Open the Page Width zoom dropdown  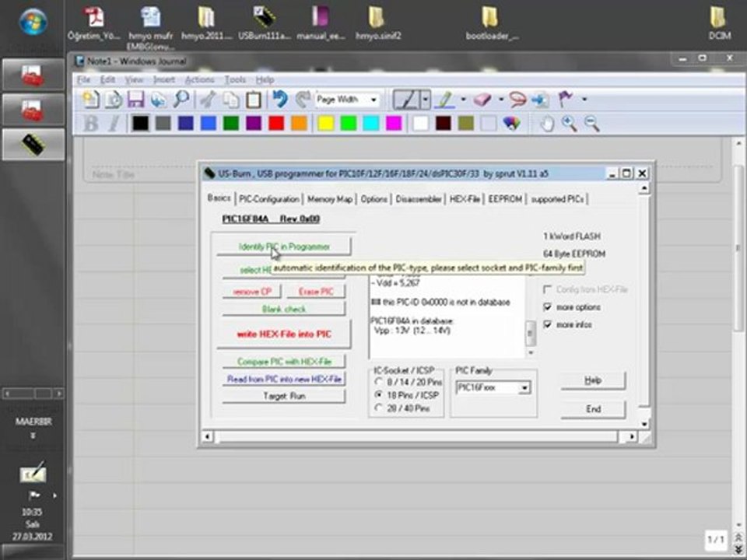[x=374, y=100]
